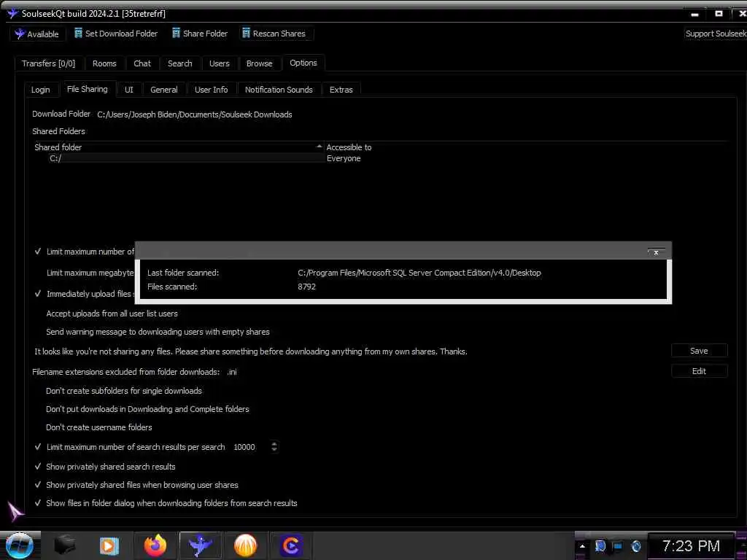Click the network tray icon
Screen dimensions: 747x560
click(618, 546)
